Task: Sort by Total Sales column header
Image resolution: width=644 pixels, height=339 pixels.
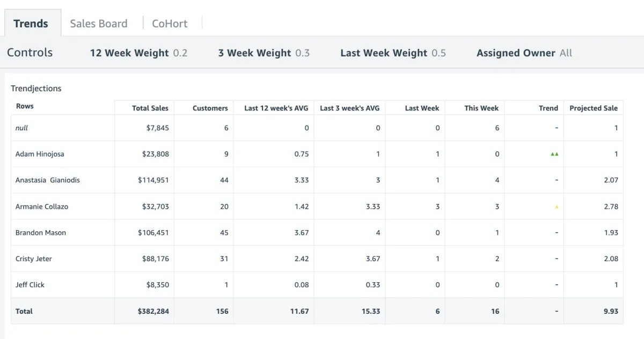Action: (x=150, y=108)
